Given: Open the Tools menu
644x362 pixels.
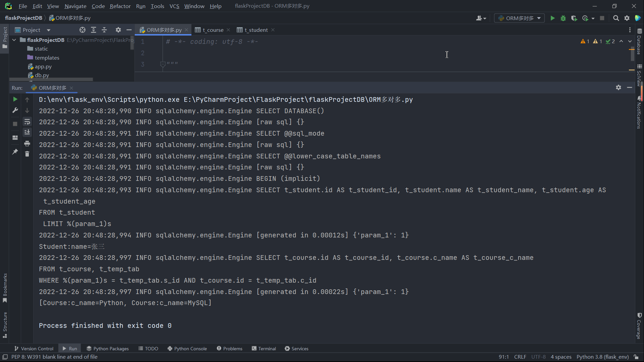Looking at the screenshot, I should pyautogui.click(x=157, y=6).
